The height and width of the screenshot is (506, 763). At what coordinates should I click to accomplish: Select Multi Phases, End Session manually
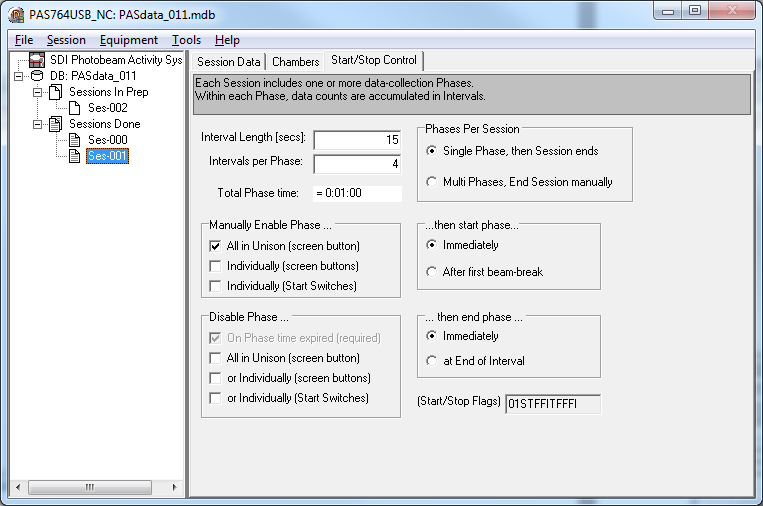432,182
